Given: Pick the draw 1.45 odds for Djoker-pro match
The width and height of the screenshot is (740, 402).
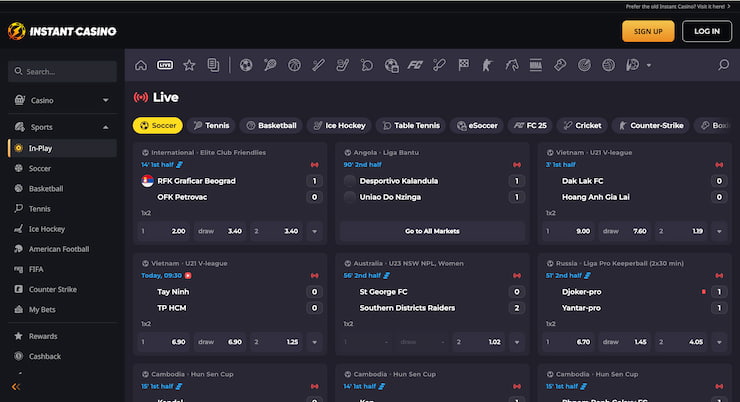Looking at the screenshot, I should point(624,342).
